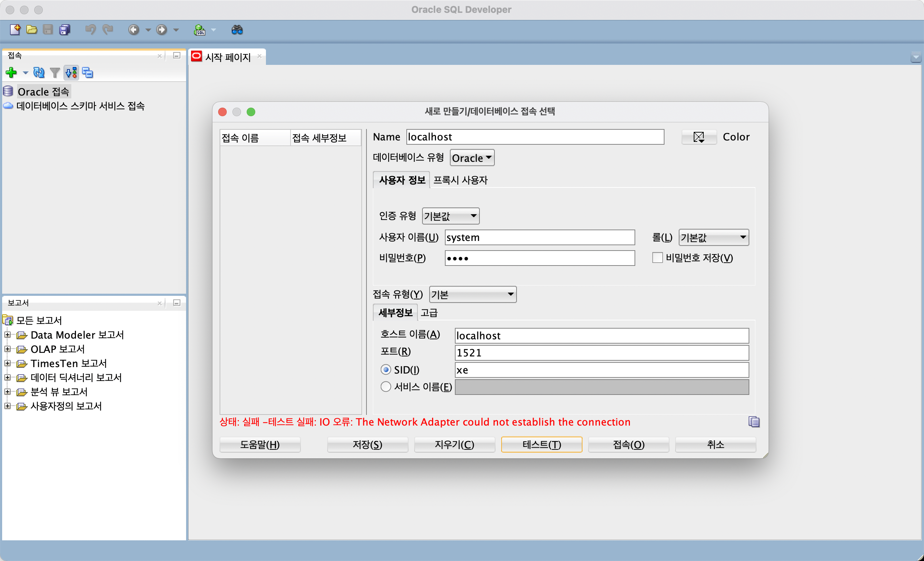The height and width of the screenshot is (561, 924).
Task: Click the Color picker icon button
Action: pyautogui.click(x=699, y=137)
